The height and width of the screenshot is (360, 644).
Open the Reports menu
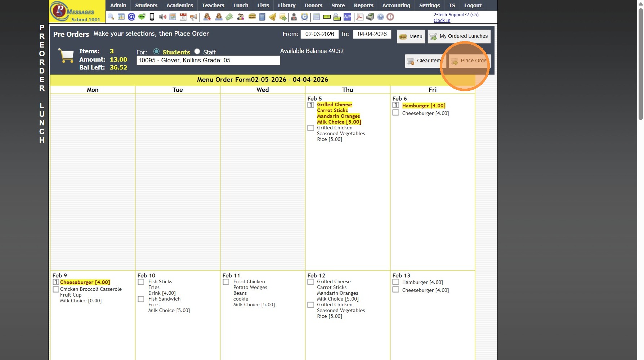(x=363, y=5)
